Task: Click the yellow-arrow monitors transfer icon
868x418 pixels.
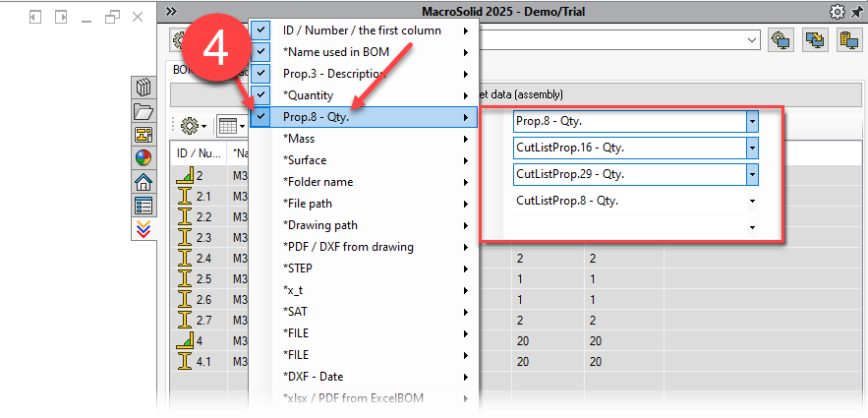Action: (x=816, y=40)
